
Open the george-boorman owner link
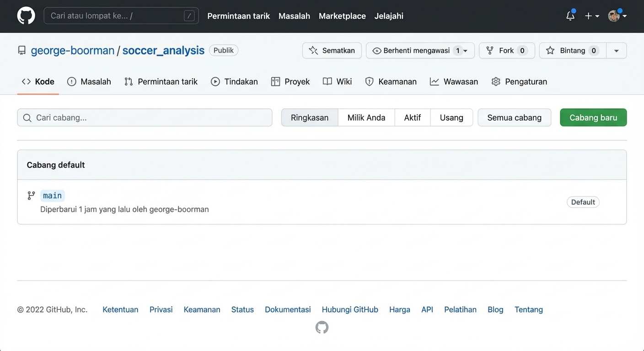(x=73, y=50)
